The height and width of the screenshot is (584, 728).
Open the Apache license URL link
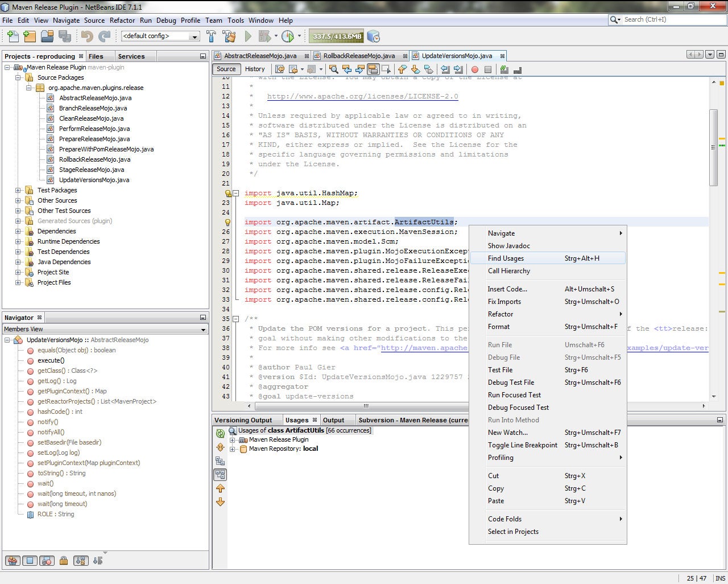coord(362,96)
